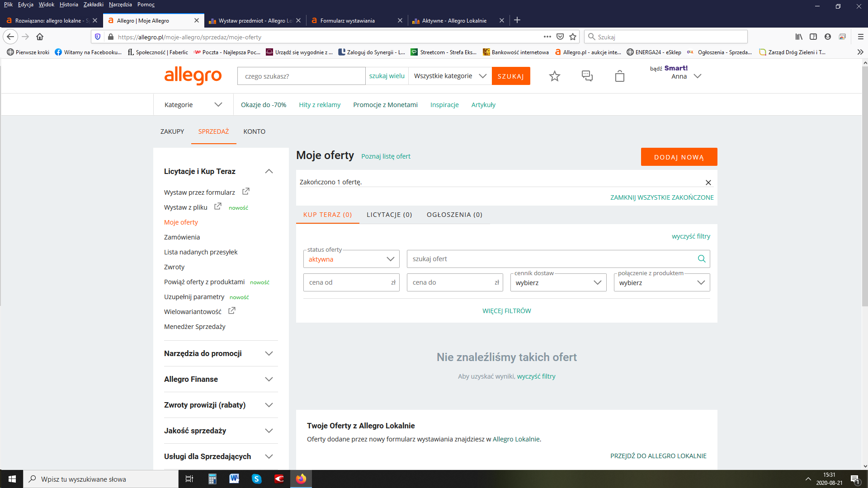Viewport: 868px width, 488px height.
Task: Open external link icon next to Wystaw przez formularz
Action: click(246, 192)
